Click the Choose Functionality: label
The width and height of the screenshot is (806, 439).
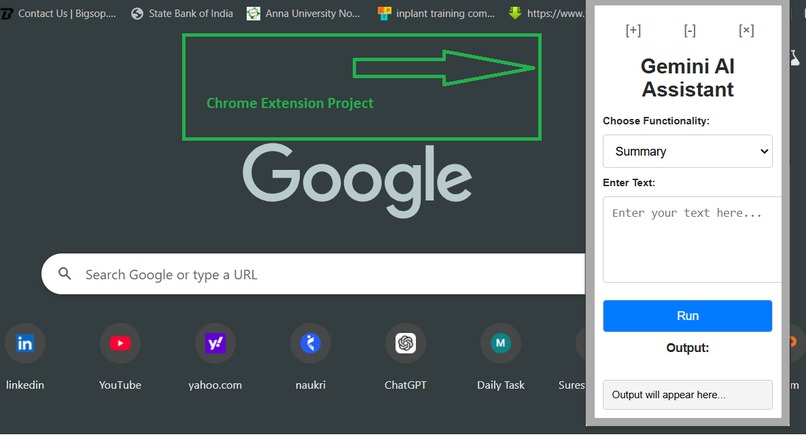click(x=656, y=121)
